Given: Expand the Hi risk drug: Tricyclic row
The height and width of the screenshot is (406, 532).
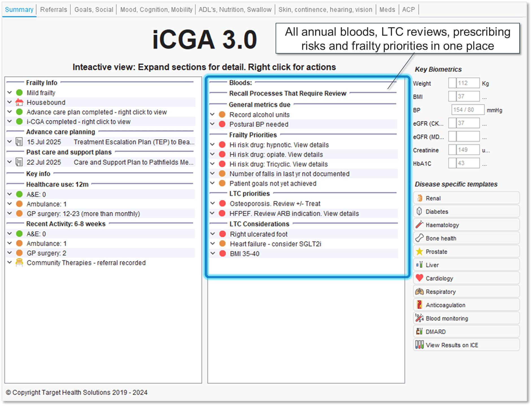Looking at the screenshot, I should (x=213, y=164).
